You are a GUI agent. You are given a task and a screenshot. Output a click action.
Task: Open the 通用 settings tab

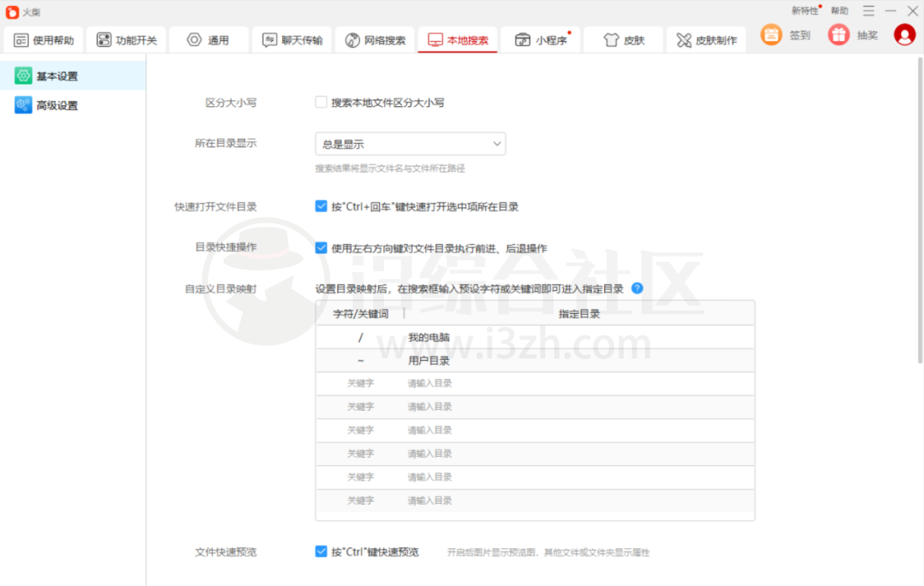pos(209,40)
